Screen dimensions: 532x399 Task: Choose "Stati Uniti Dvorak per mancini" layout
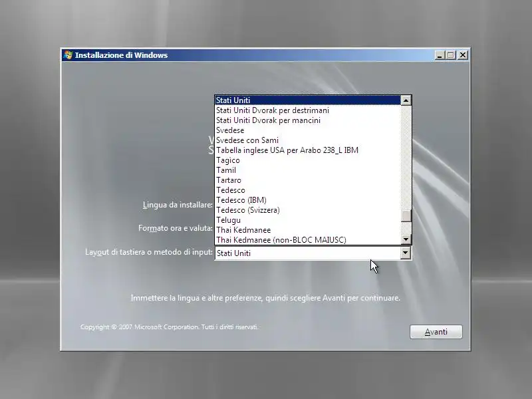[x=308, y=120]
